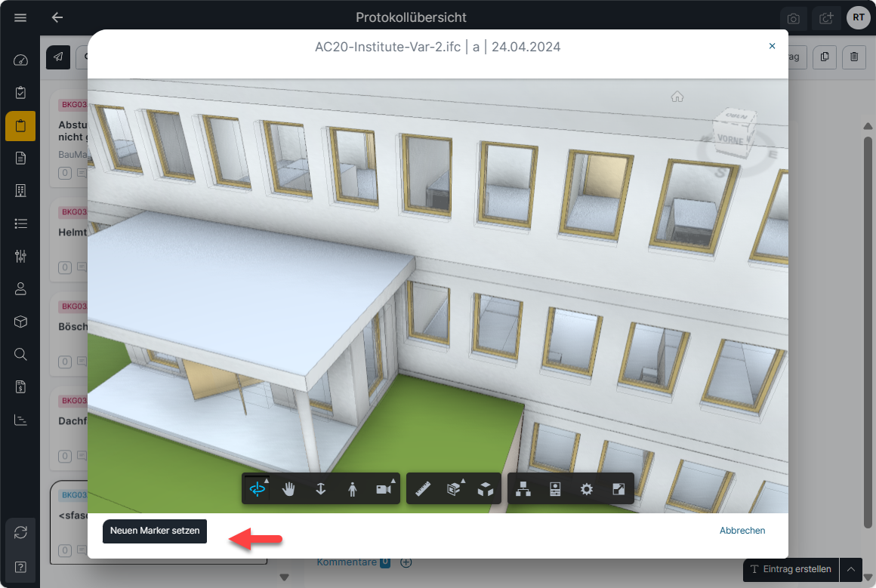Click the trash delete icon
876x588 pixels.
tap(854, 57)
